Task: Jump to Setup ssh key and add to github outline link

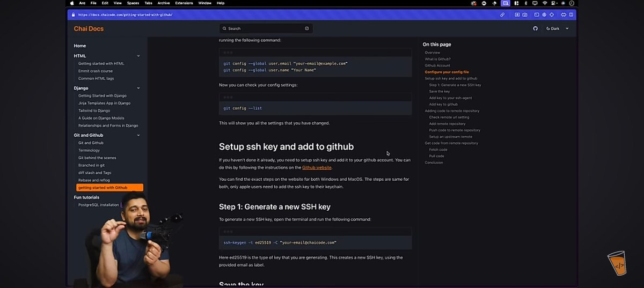Action: 451,78
